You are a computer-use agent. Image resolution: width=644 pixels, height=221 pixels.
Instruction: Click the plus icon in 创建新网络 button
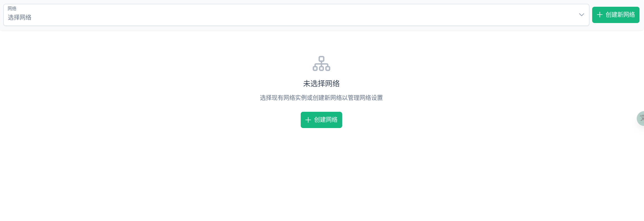point(600,15)
